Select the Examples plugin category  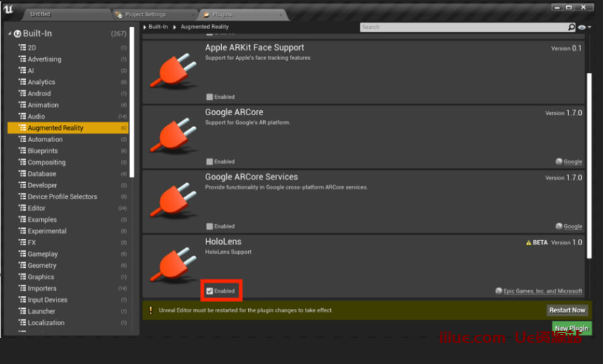coord(42,220)
